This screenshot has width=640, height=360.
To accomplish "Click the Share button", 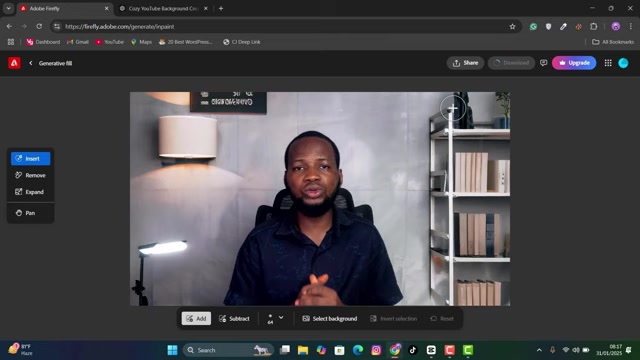I will click(x=465, y=63).
